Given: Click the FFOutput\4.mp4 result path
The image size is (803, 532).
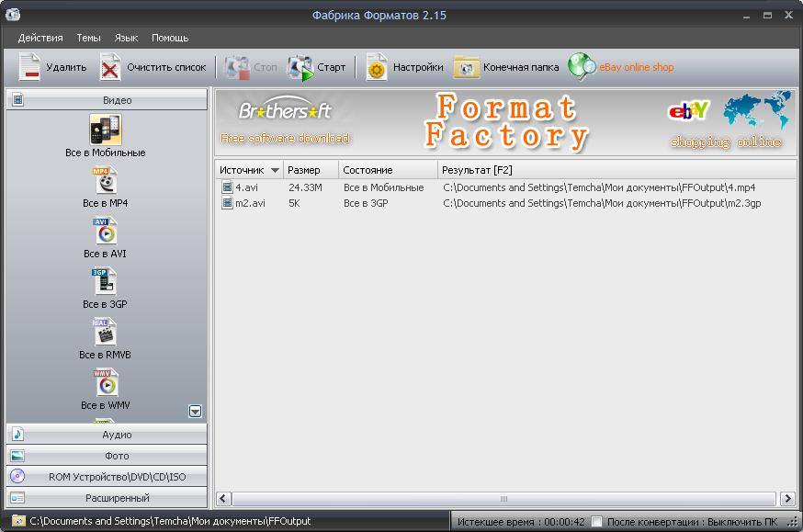Looking at the screenshot, I should pos(599,187).
